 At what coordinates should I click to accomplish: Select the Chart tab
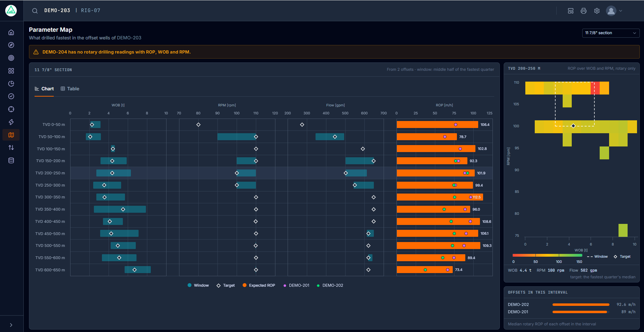[x=44, y=89]
